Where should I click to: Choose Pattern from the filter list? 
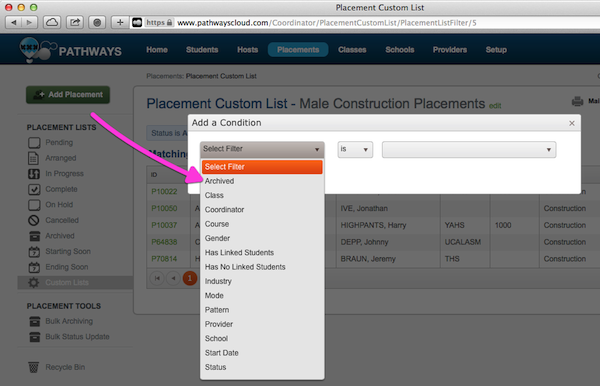(262, 310)
